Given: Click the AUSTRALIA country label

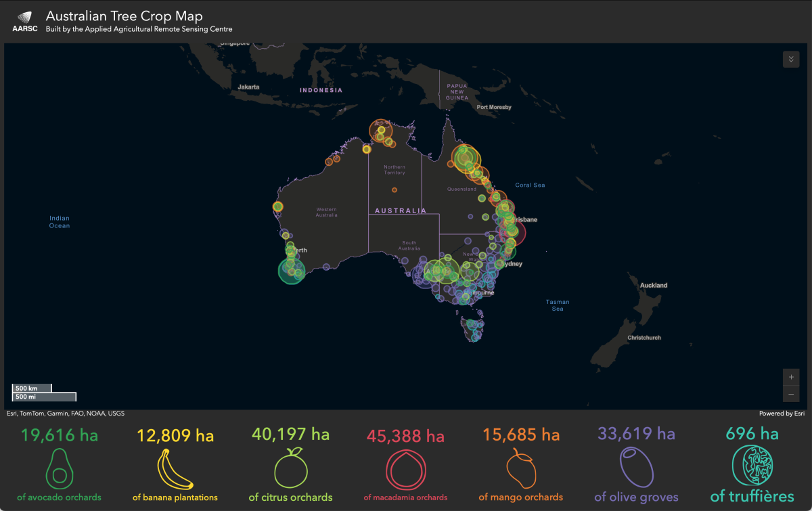Looking at the screenshot, I should coord(401,210).
